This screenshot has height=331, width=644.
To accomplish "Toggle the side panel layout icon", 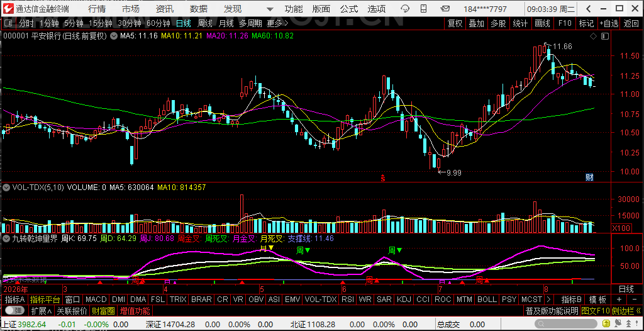I will (604, 36).
